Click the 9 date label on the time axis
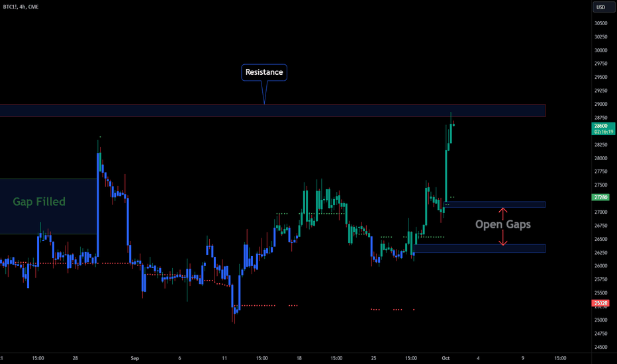This screenshot has height=364, width=617. [523, 358]
